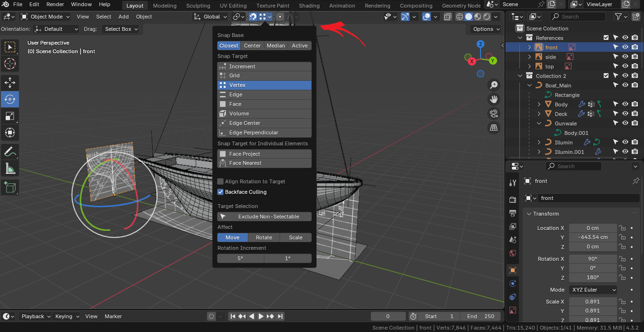
Task: Open the Select Box drag dropdown
Action: 121,29
